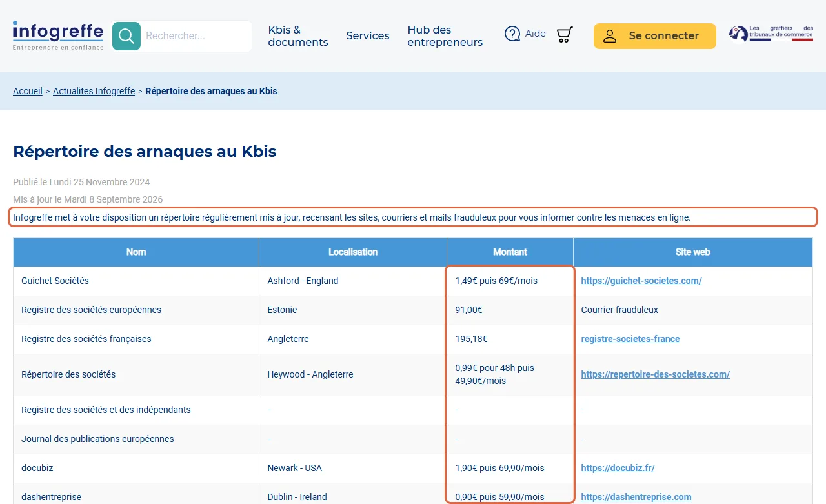
Task: Select Répertoire des sociétés name cell
Action: click(136, 375)
